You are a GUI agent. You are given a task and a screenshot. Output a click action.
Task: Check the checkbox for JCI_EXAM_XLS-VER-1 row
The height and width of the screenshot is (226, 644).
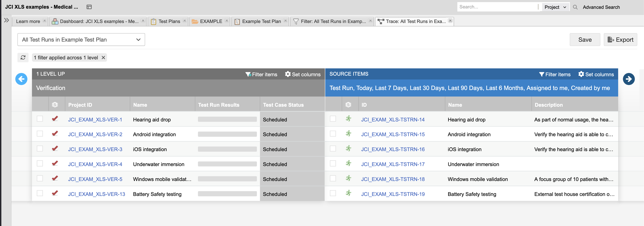tap(40, 119)
